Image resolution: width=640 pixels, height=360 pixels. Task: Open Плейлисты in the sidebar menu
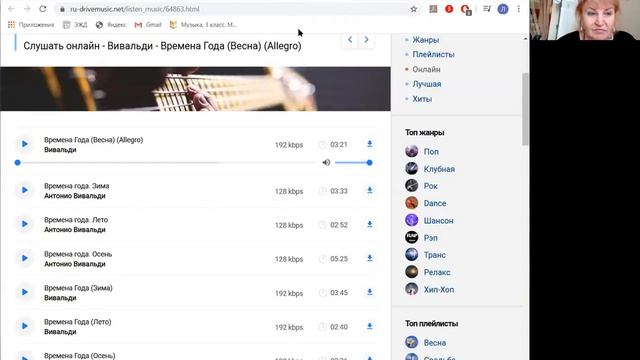433,54
